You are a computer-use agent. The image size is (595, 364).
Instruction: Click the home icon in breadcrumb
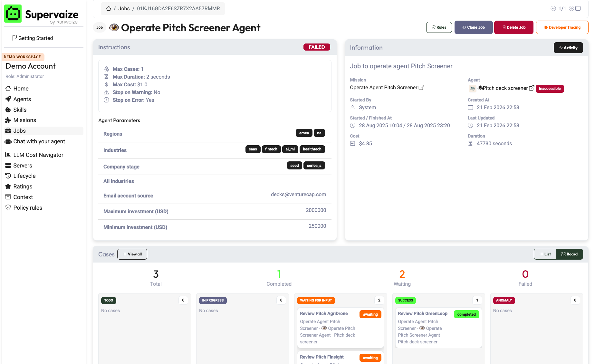coord(109,9)
